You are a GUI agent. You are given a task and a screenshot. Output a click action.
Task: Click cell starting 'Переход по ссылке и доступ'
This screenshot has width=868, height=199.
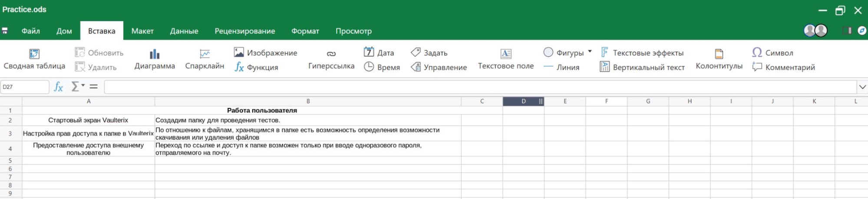coord(308,149)
